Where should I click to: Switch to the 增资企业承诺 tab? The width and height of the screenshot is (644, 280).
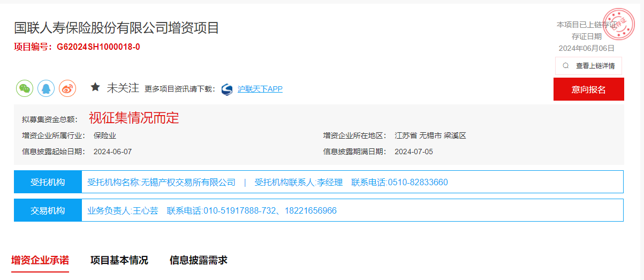point(40,260)
